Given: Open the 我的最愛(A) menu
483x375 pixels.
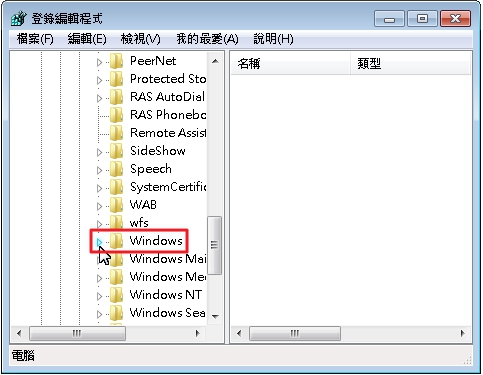Looking at the screenshot, I should click(x=207, y=39).
